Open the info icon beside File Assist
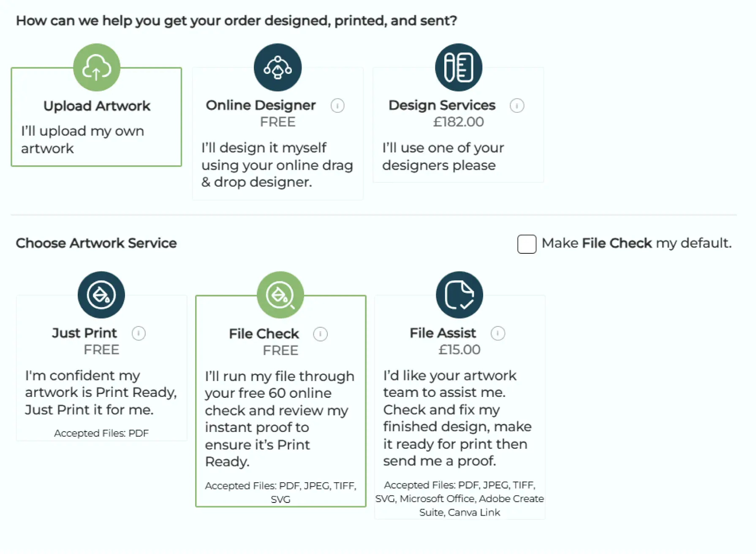The width and height of the screenshot is (756, 554). tap(498, 333)
